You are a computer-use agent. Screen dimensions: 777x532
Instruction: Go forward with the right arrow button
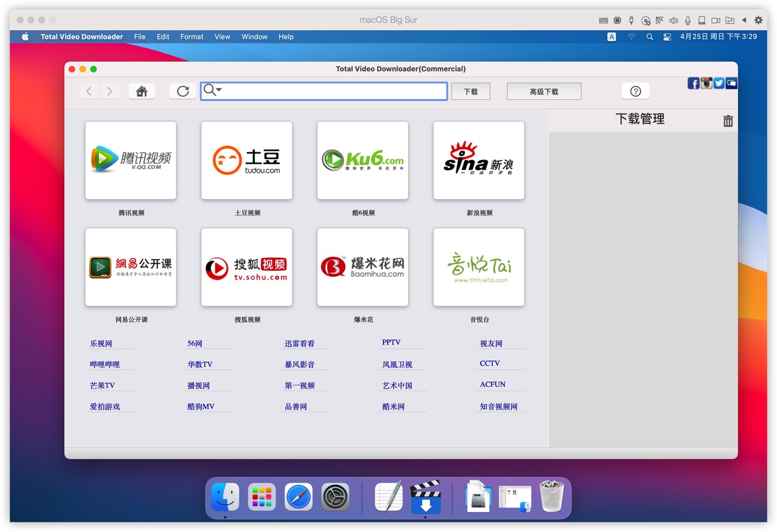click(110, 91)
